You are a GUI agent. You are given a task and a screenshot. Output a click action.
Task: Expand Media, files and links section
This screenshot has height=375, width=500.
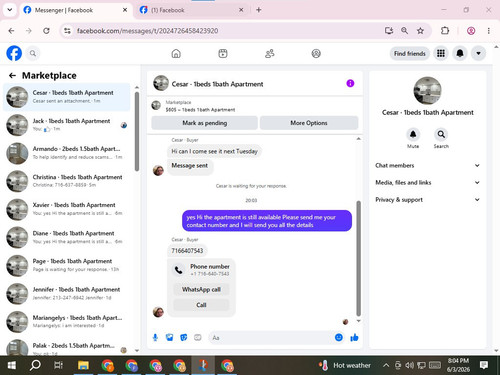427,182
